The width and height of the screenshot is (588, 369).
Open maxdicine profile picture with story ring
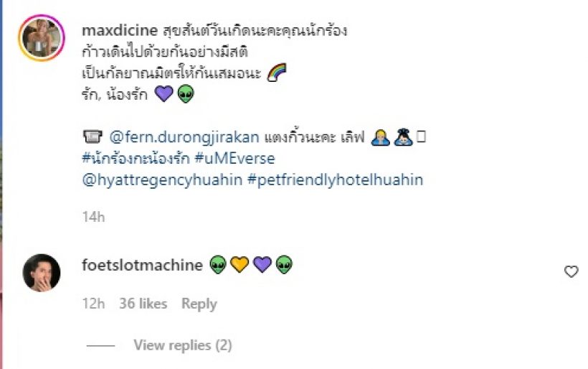tap(42, 38)
